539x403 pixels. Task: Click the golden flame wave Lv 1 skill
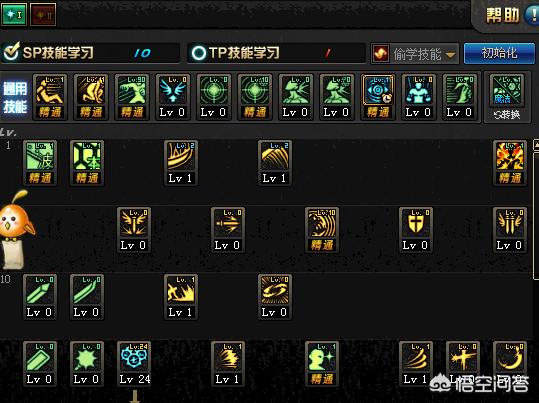[181, 297]
